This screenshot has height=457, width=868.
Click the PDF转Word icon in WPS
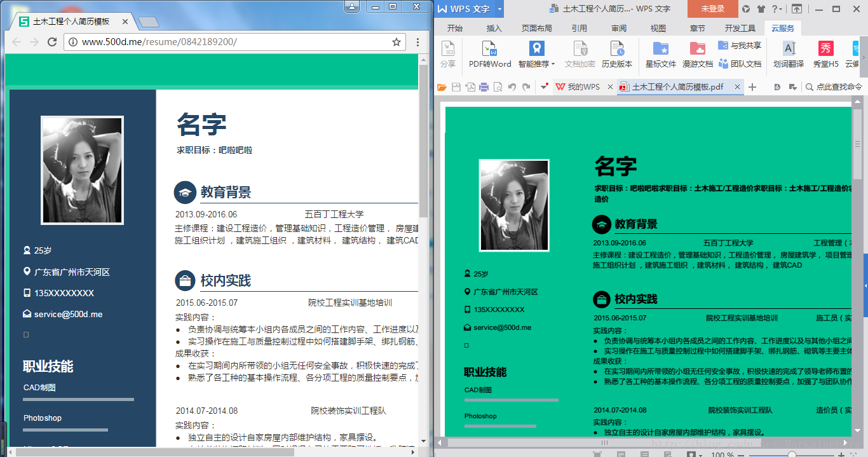point(489,49)
